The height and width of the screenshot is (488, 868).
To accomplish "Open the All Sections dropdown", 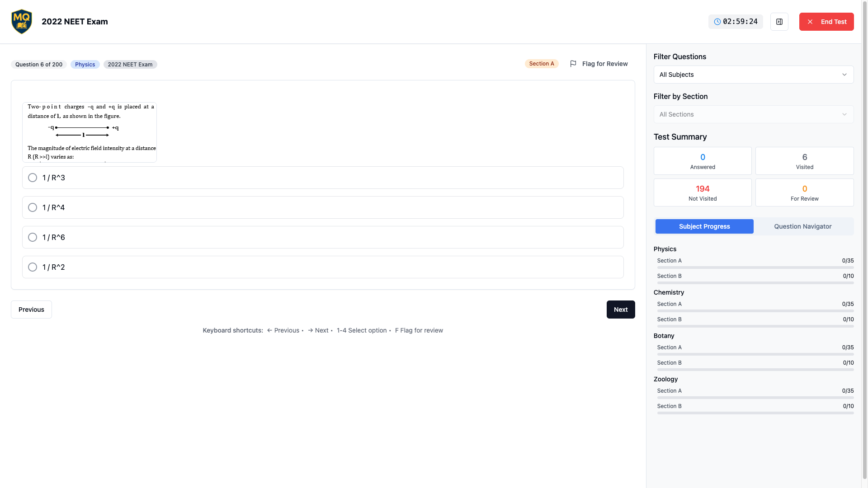I will (x=753, y=114).
